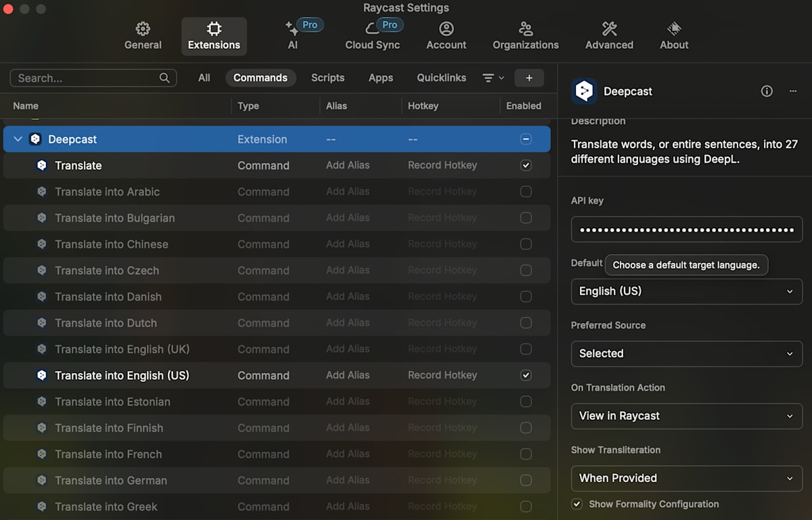812x520 pixels.
Task: Click the Deepcast logo in detail panel
Action: pyautogui.click(x=584, y=91)
